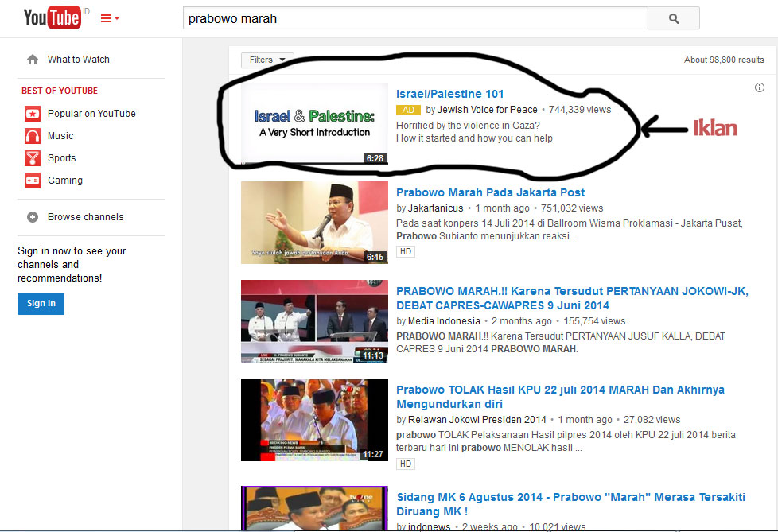The image size is (778, 532).
Task: Click the Israel & Palestine ad thumbnail
Action: tap(314, 124)
